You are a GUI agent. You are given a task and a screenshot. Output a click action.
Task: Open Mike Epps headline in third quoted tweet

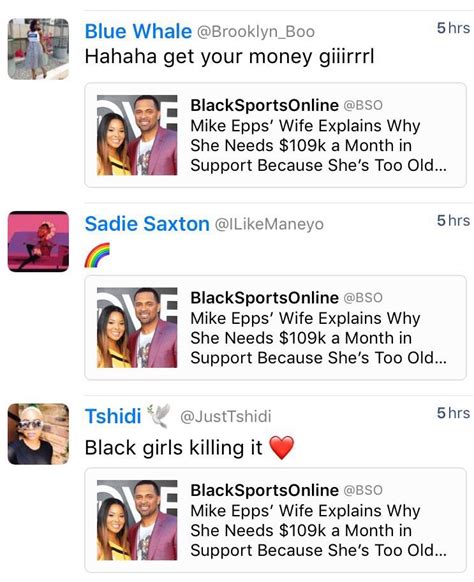pyautogui.click(x=318, y=530)
